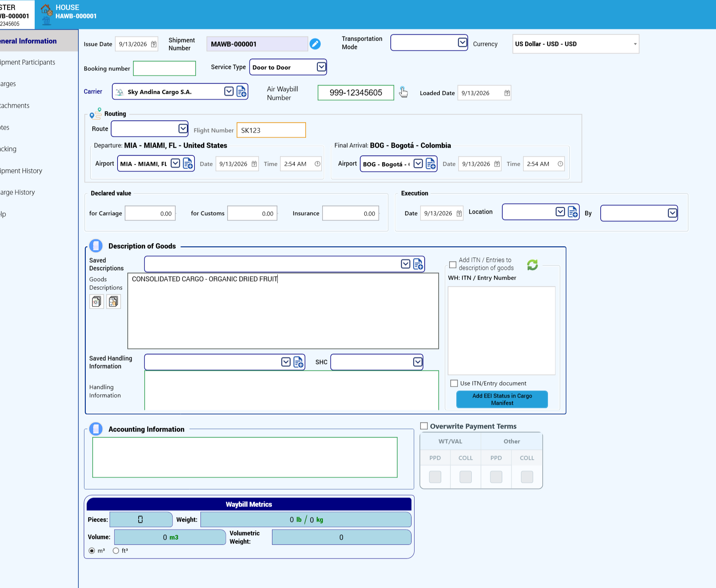This screenshot has height=588, width=716.
Task: Select the m³ volume unit radio button
Action: click(x=92, y=551)
